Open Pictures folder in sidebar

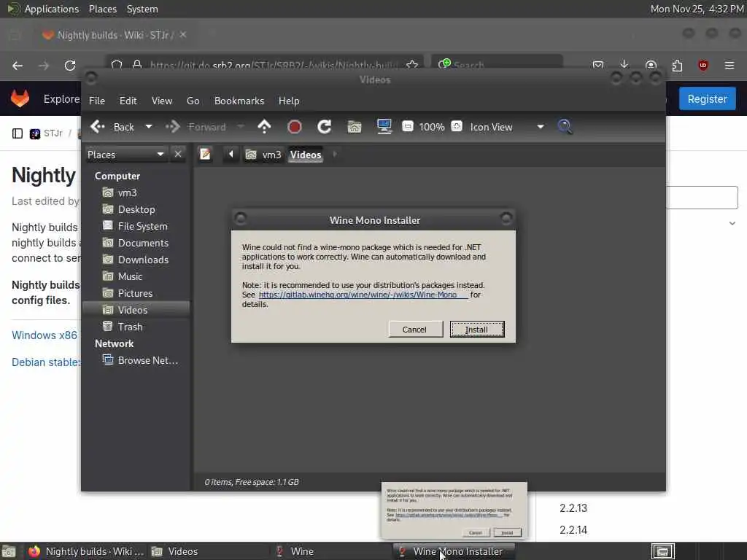136,293
